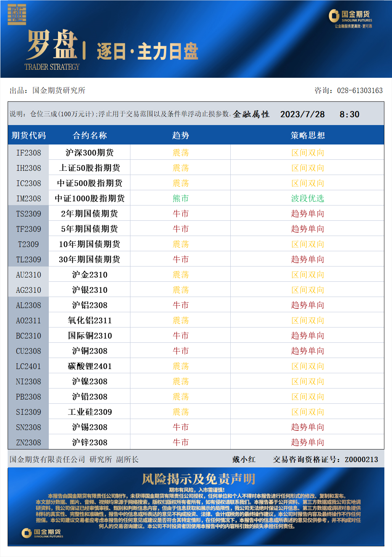
Task: Click 出品：国金期货研究所 text
Action: pos(47,90)
